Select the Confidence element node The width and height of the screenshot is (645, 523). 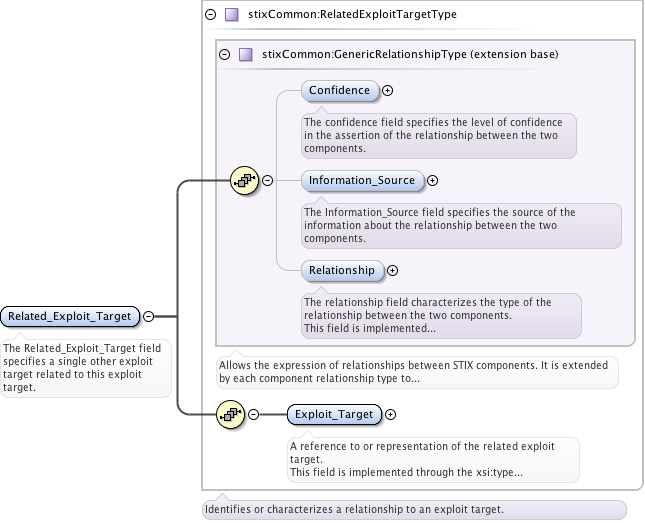pos(340,91)
